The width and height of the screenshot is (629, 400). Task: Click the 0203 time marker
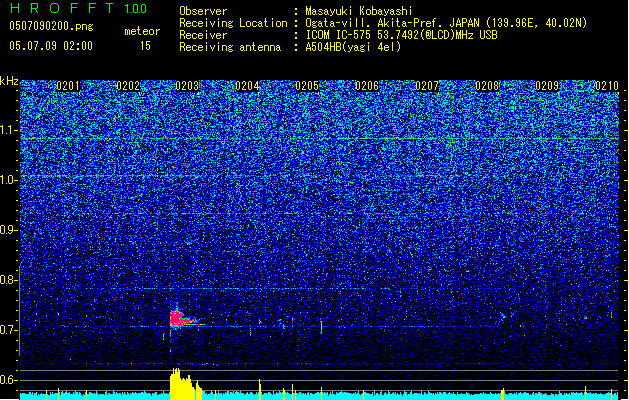[187, 86]
